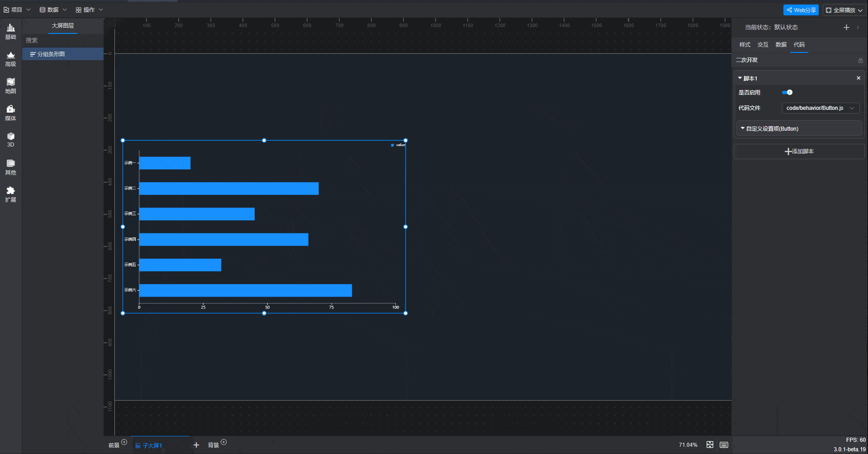Collapse the 脚本1 script section
Viewport: 868px width, 454px height.
[740, 78]
